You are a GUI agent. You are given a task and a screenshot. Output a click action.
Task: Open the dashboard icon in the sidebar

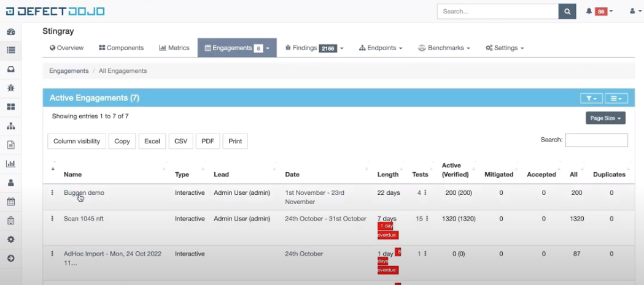pos(10,32)
